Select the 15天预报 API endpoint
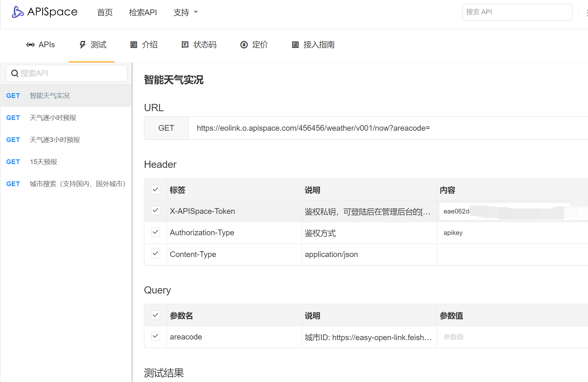 pos(43,162)
